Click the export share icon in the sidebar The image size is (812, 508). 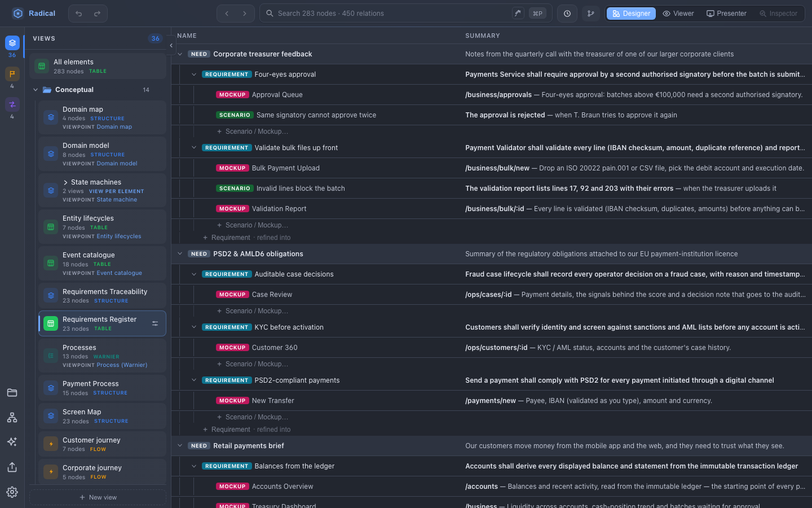[x=12, y=467]
